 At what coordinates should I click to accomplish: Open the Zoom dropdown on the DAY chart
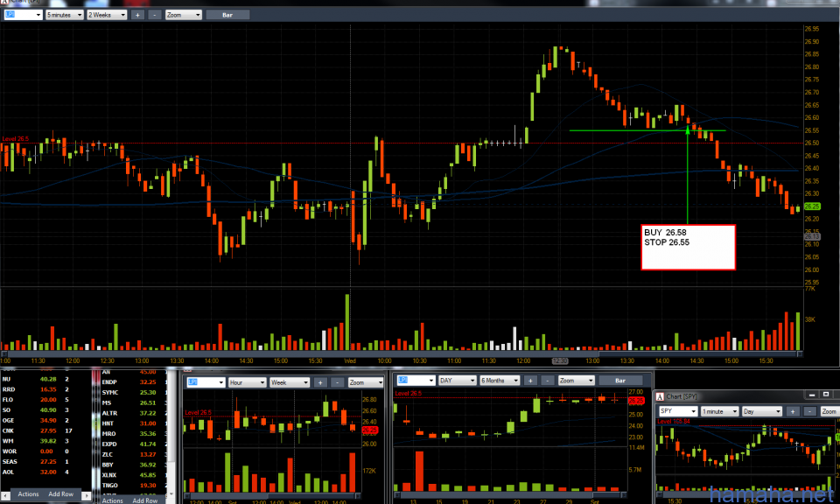[576, 381]
